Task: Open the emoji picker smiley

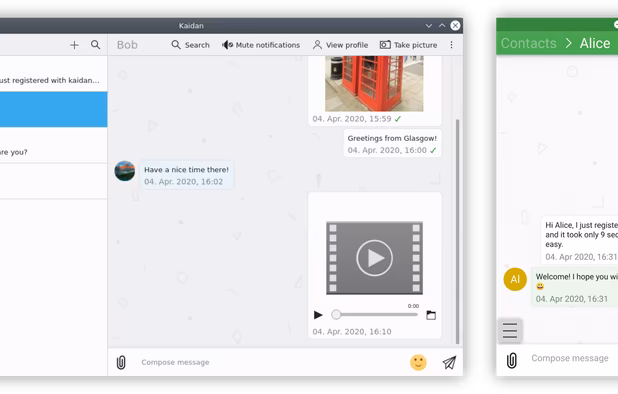Action: click(418, 362)
